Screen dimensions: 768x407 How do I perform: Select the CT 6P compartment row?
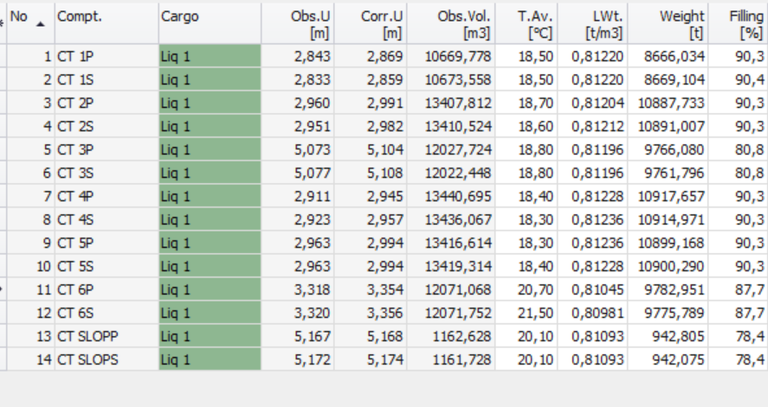pyautogui.click(x=104, y=290)
